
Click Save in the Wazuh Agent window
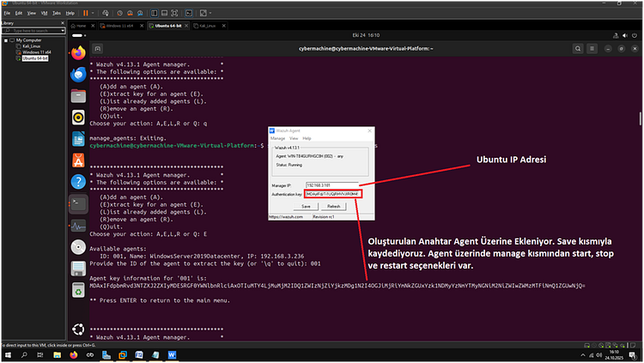pos(306,206)
